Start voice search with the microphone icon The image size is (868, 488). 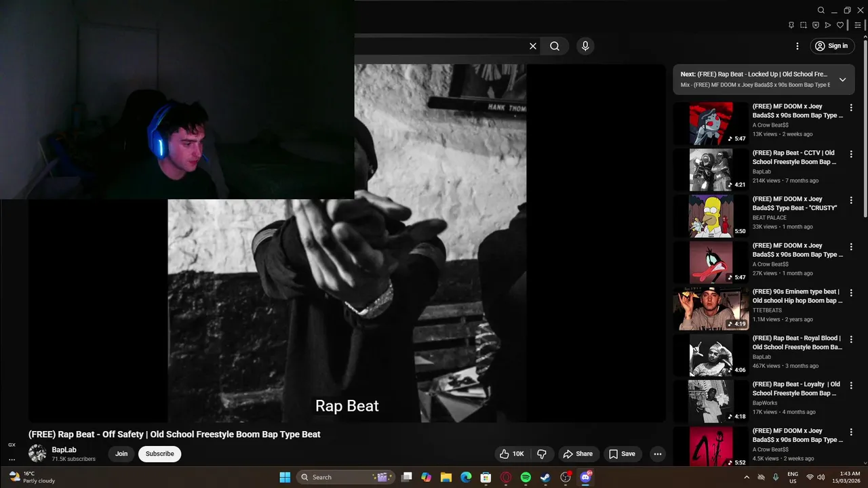click(585, 46)
